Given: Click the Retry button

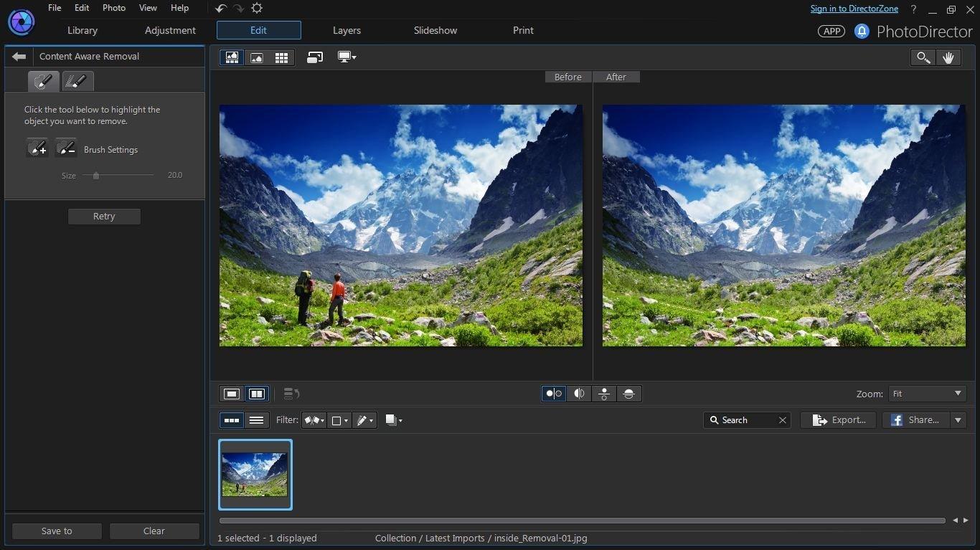Looking at the screenshot, I should [x=104, y=216].
